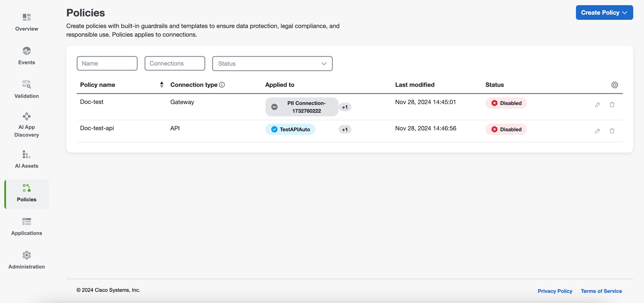Click the Policies page heading
The image size is (644, 303).
(86, 13)
